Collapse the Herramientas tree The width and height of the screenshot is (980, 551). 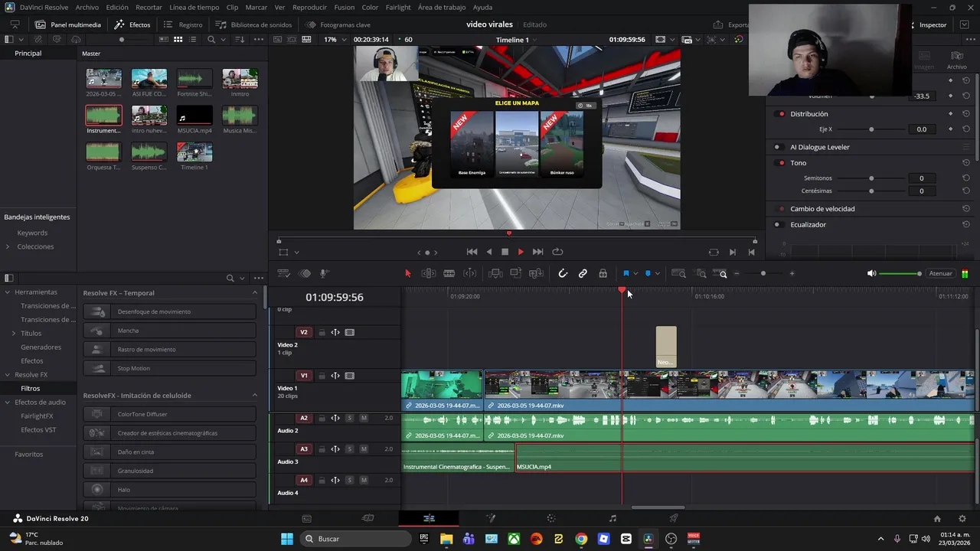click(8, 292)
